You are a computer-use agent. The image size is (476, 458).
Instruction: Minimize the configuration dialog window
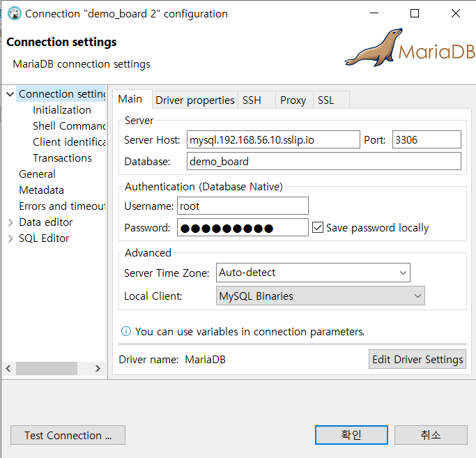pos(374,13)
